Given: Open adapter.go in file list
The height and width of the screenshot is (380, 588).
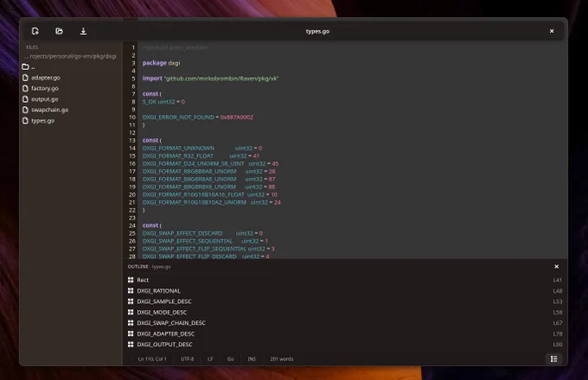Looking at the screenshot, I should click(x=71, y=78).
